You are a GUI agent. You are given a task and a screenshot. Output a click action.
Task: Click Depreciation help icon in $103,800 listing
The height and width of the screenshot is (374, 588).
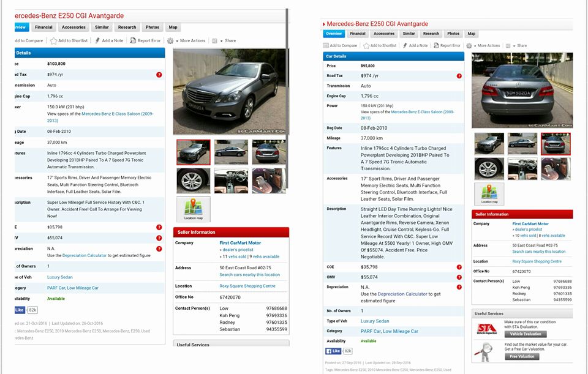159,249
